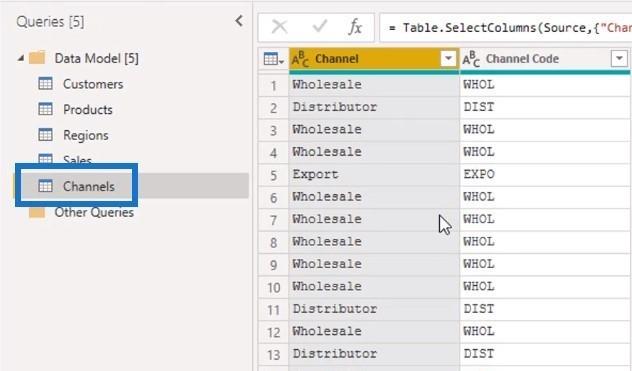Click the Wholesale cell in row 1
632x371 pixels.
click(x=374, y=85)
